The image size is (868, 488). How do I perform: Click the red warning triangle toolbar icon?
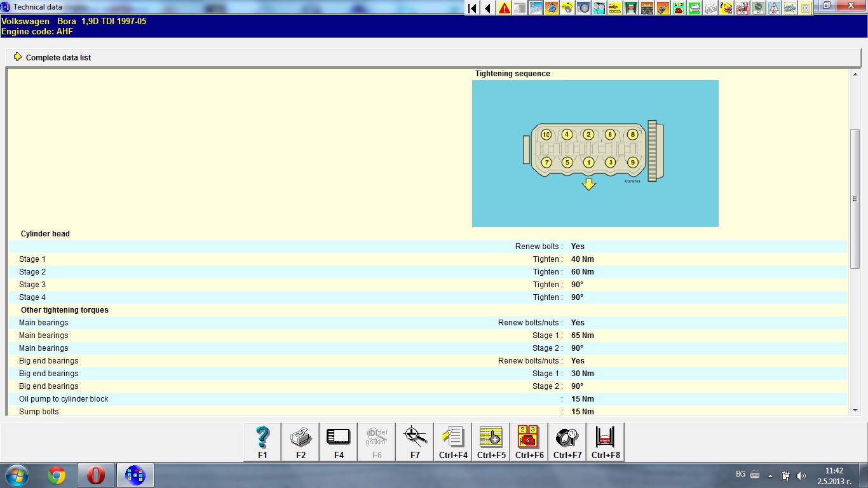click(x=505, y=8)
